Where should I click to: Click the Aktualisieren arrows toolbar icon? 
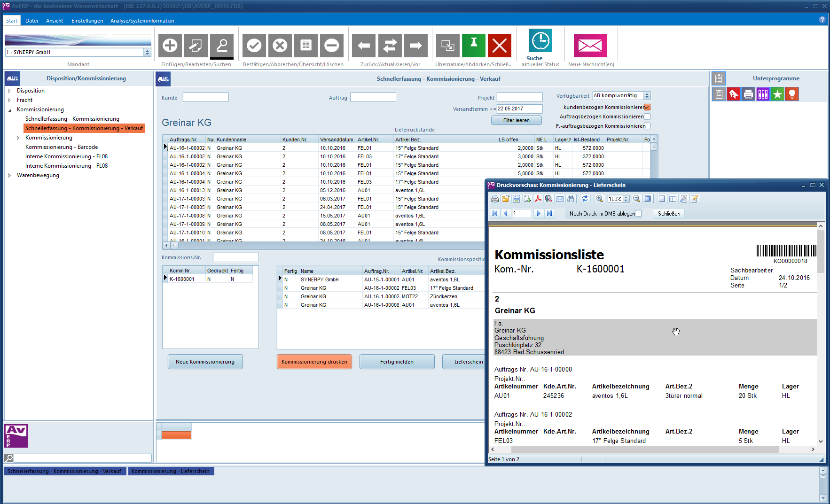coord(390,46)
